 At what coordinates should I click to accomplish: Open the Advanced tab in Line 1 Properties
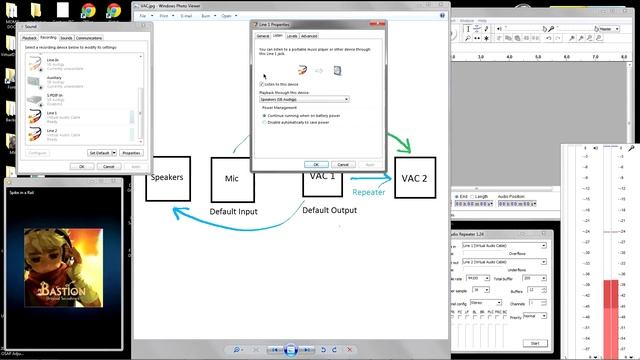pyautogui.click(x=309, y=36)
